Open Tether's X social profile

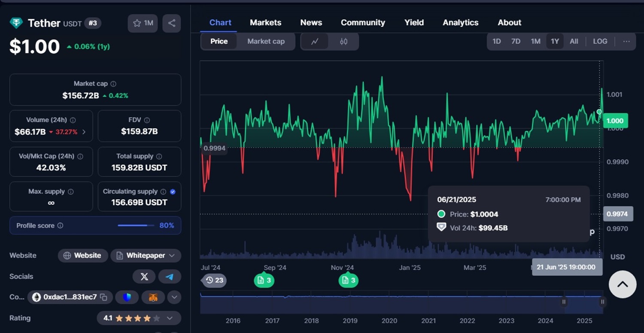pos(144,277)
